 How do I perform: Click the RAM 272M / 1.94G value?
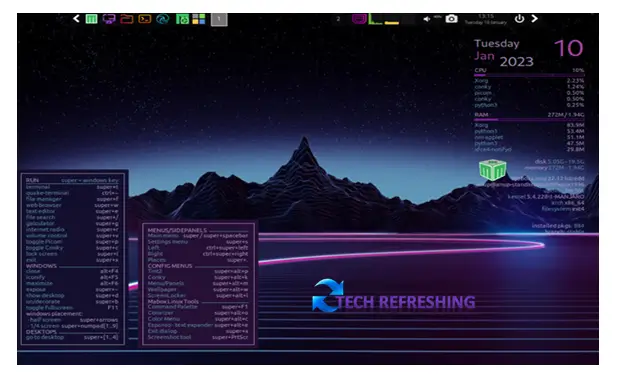(x=566, y=114)
